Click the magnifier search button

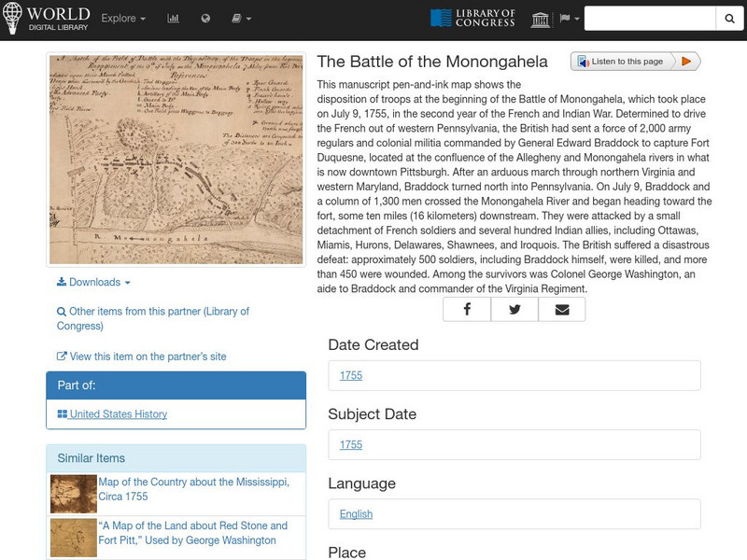(729, 19)
